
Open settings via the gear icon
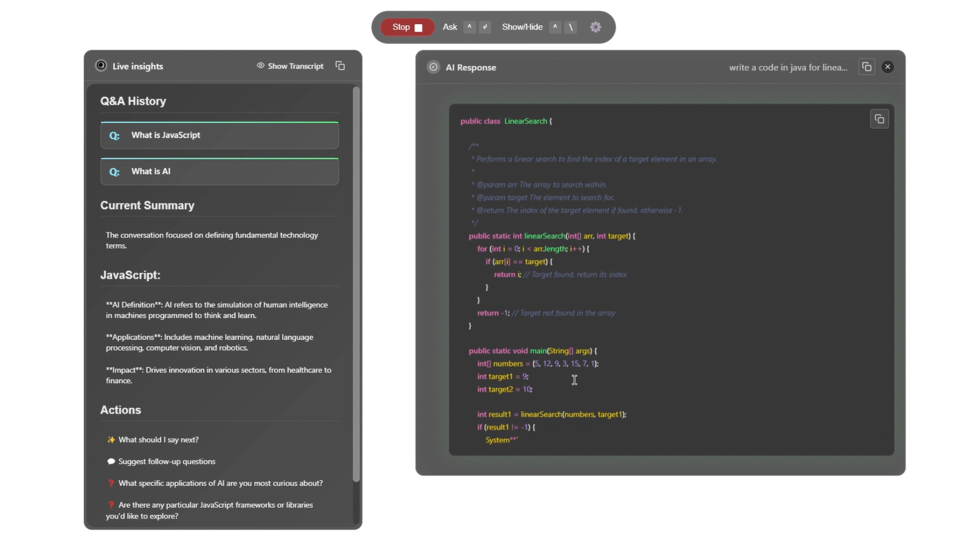[x=595, y=27]
